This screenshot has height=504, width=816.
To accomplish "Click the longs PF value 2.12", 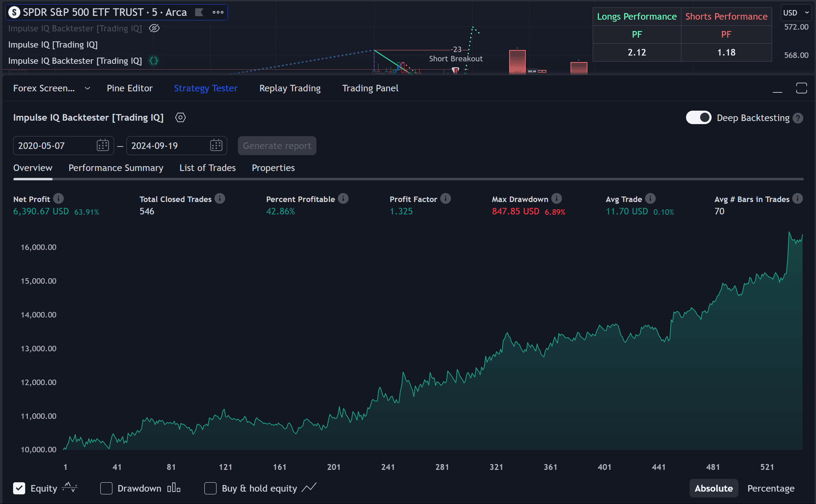I will (637, 52).
